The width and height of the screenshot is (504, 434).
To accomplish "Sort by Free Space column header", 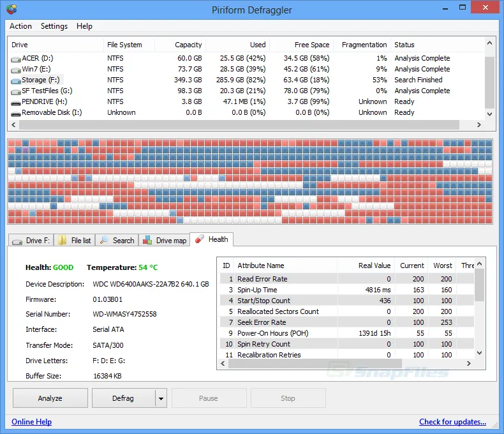I will click(302, 45).
